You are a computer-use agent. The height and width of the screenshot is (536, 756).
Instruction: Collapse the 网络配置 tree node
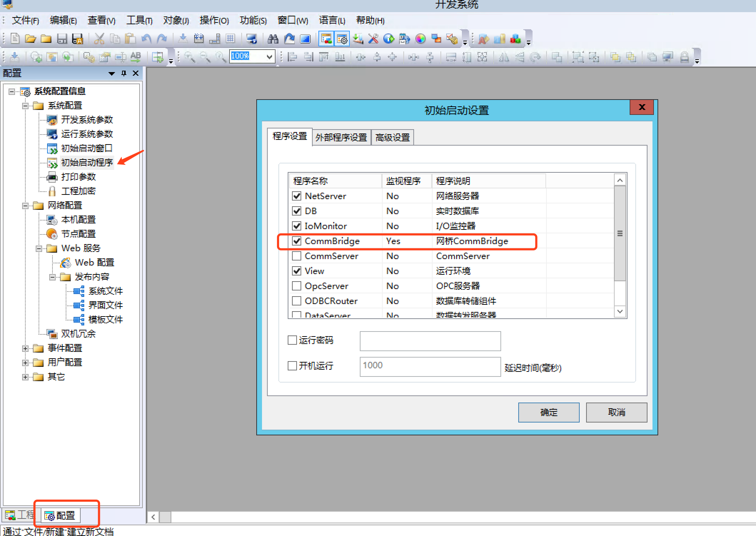pos(25,206)
